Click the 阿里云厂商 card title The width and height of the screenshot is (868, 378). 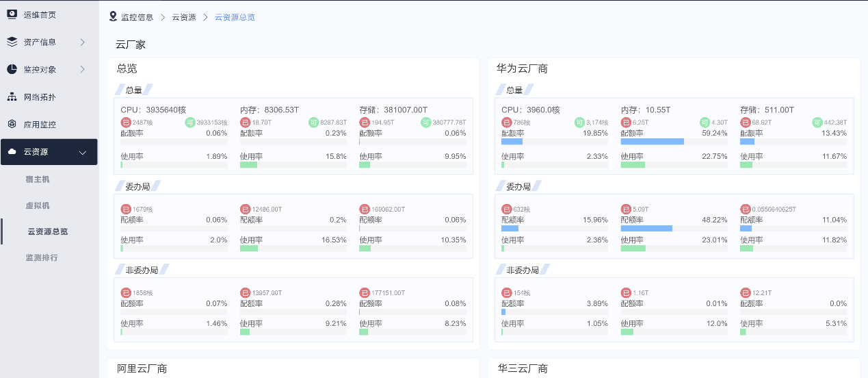(x=142, y=368)
